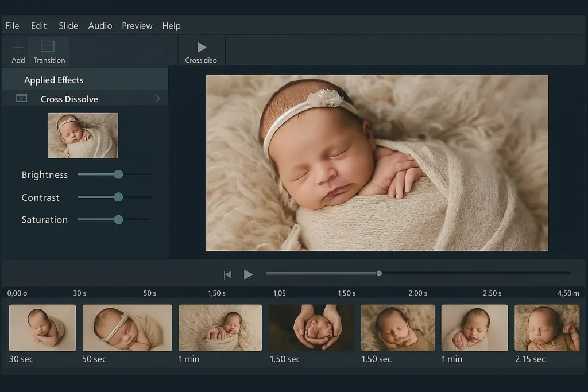
Task: Skip to start with the rewind icon
Action: pyautogui.click(x=227, y=275)
